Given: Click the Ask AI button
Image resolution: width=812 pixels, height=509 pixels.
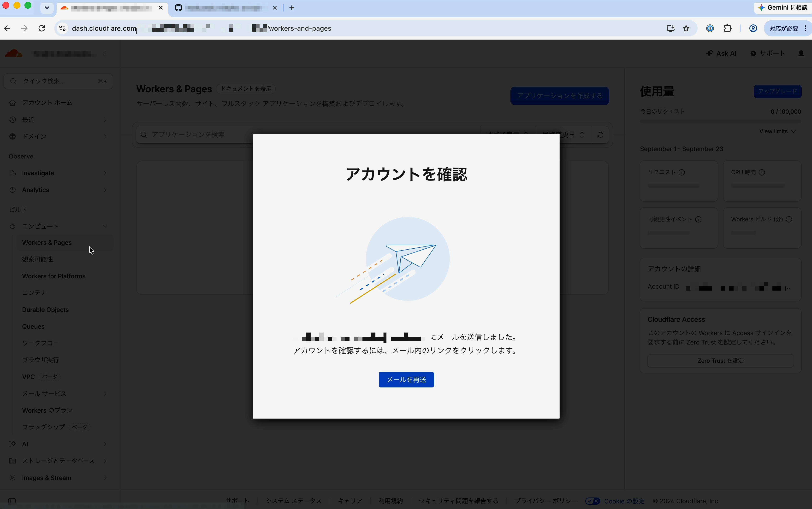Looking at the screenshot, I should coord(721,53).
